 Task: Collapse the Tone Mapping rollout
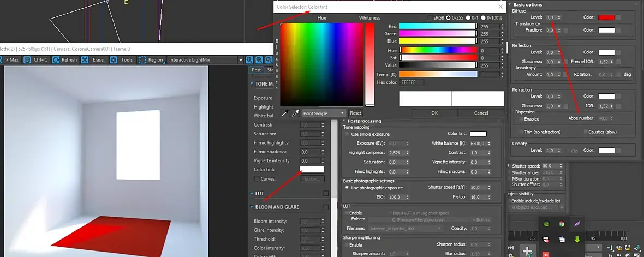pos(252,83)
